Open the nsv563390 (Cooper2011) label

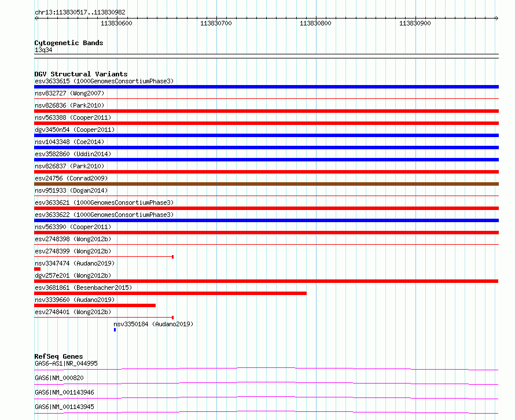(x=73, y=227)
